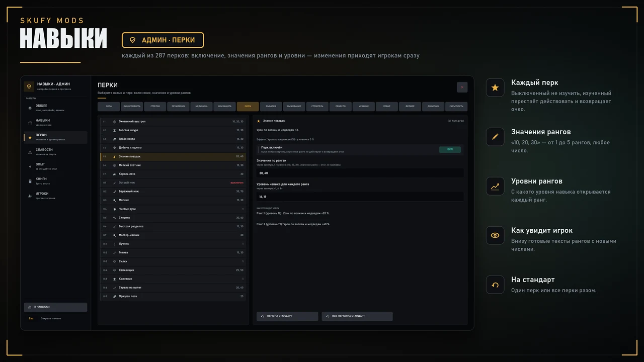Click the eye icon beside Как увидит игрок
Viewport: 644px width, 362px height.
(x=495, y=235)
